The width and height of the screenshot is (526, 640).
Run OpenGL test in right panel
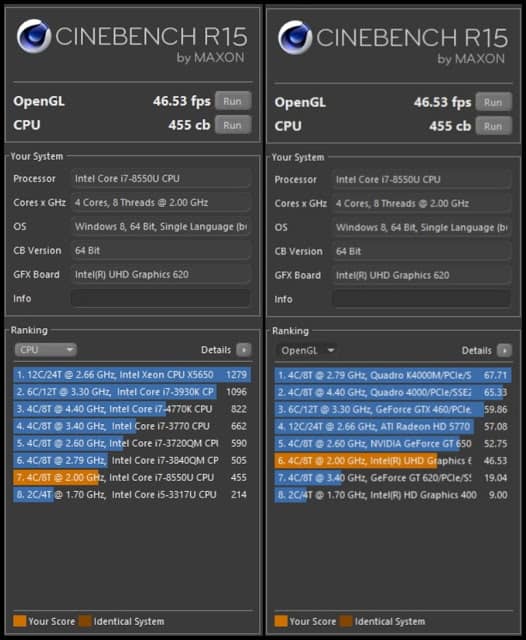pos(493,102)
